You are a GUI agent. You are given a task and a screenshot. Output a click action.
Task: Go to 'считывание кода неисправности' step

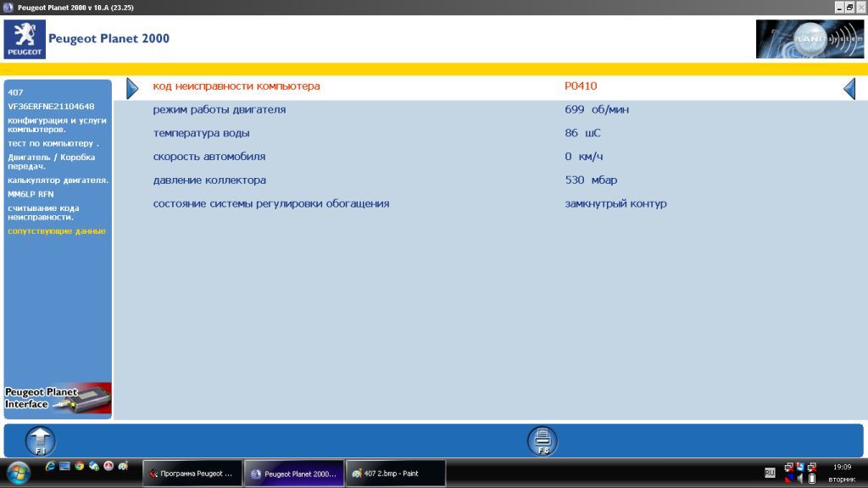coord(43,213)
